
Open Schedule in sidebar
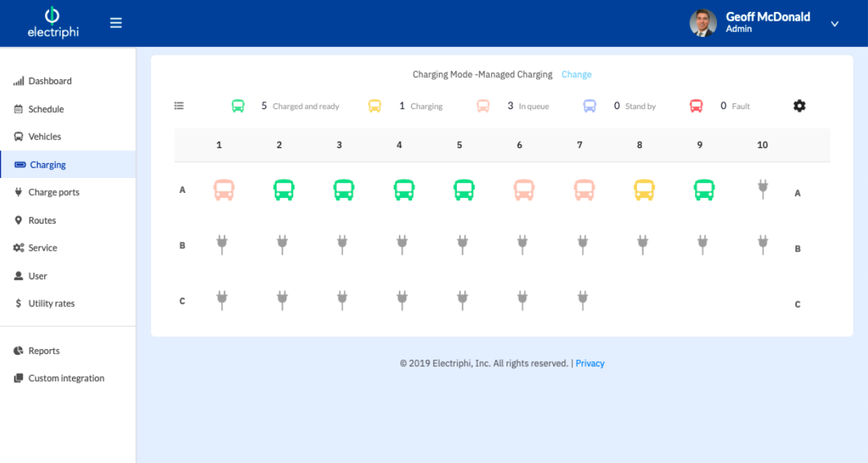68,109
